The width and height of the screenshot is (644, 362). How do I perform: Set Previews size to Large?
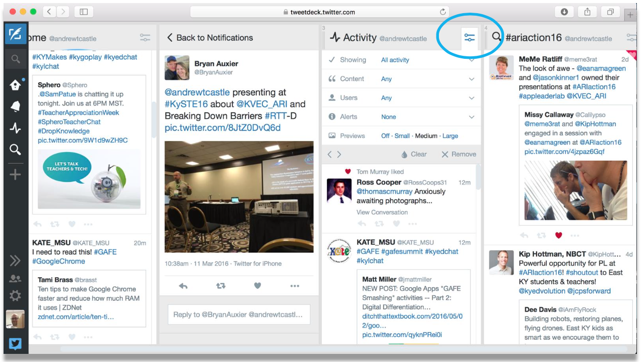450,136
